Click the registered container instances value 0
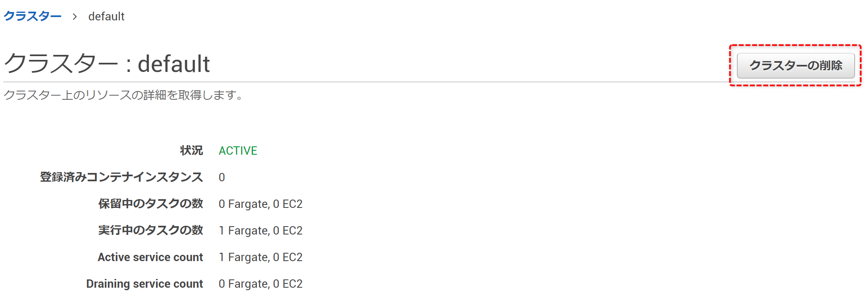This screenshot has width=868, height=306. [221, 178]
